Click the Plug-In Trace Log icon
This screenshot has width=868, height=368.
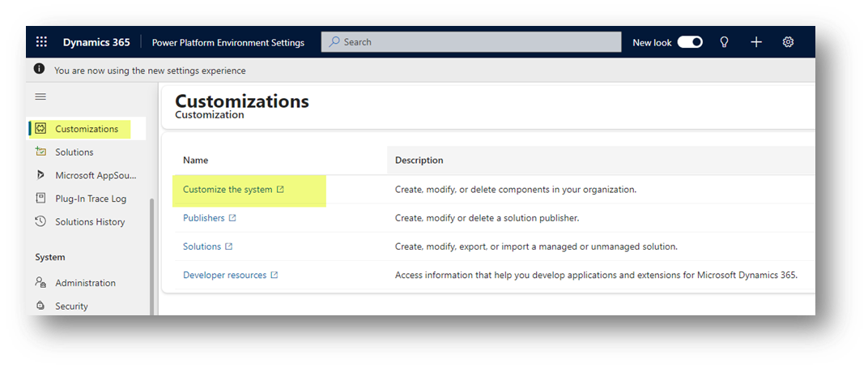pyautogui.click(x=40, y=198)
